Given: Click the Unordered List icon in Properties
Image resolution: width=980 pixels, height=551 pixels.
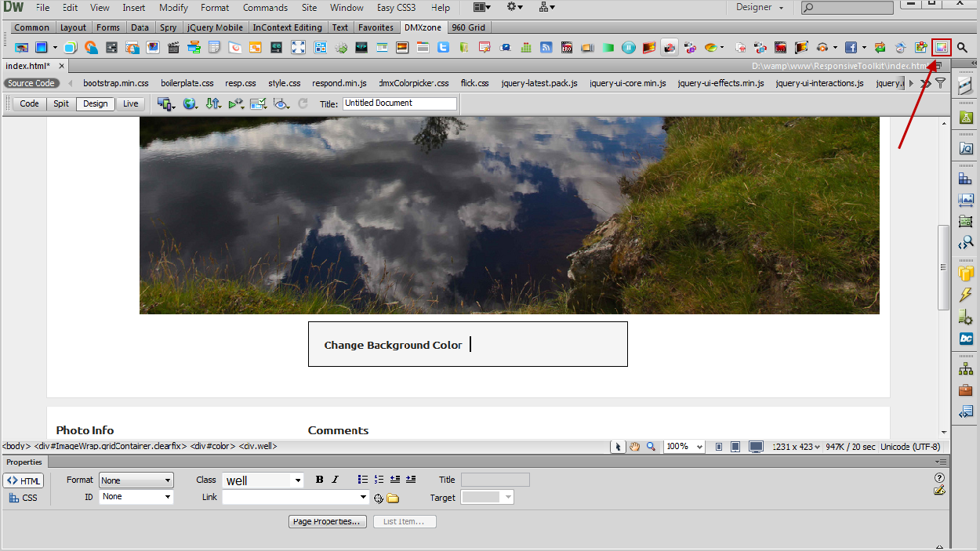Looking at the screenshot, I should (x=362, y=480).
